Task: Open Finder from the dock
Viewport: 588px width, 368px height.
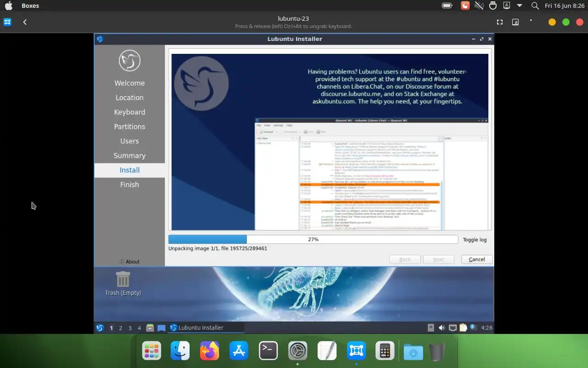Action: click(x=180, y=351)
